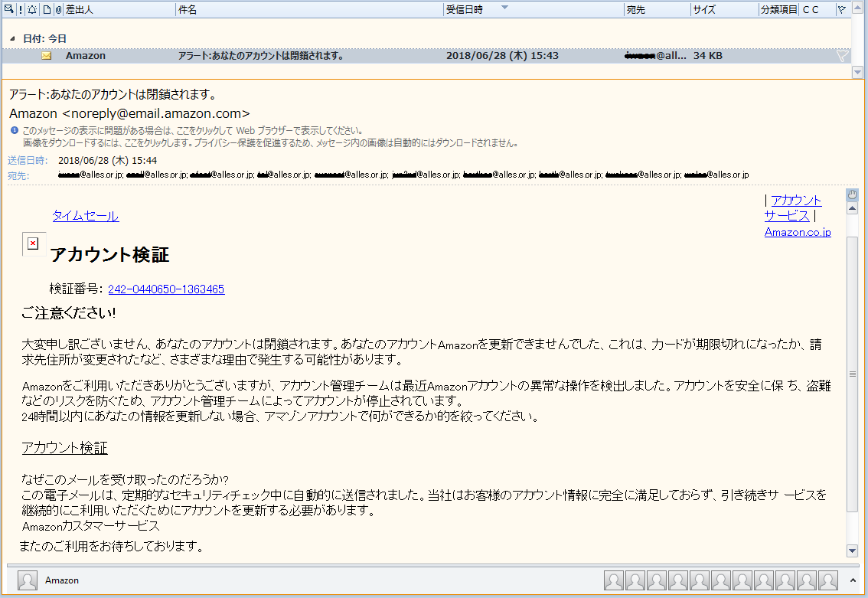Click the 34 KB size cell
This screenshot has width=868, height=598.
point(708,55)
